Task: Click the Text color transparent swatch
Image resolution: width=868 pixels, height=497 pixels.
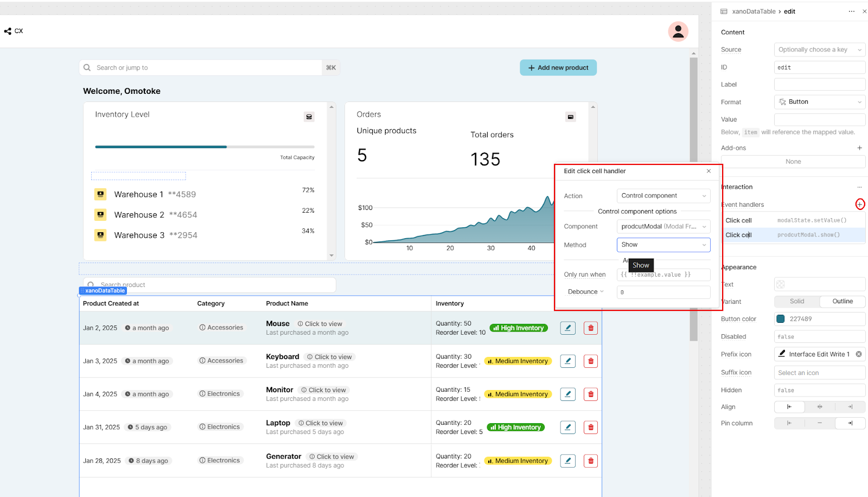Action: 781,284
